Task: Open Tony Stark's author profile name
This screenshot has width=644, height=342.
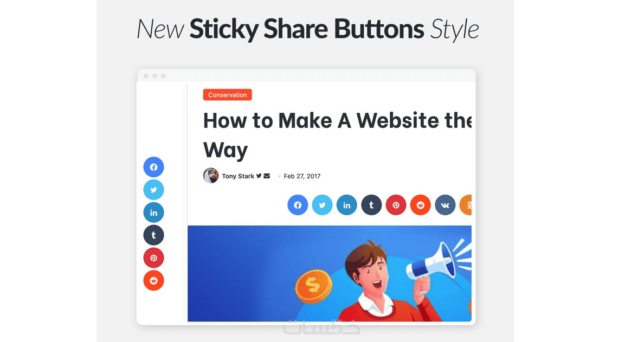Action: pos(238,176)
